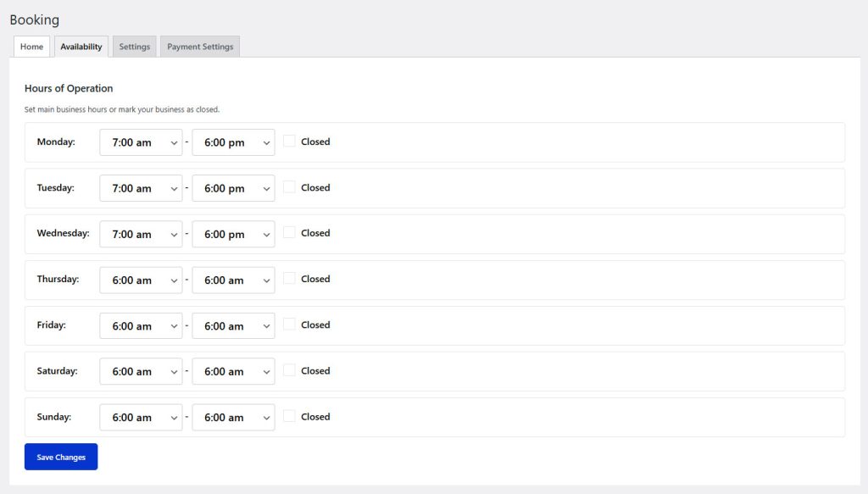868x494 pixels.
Task: Open Thursday opening time dropdown
Action: [141, 280]
